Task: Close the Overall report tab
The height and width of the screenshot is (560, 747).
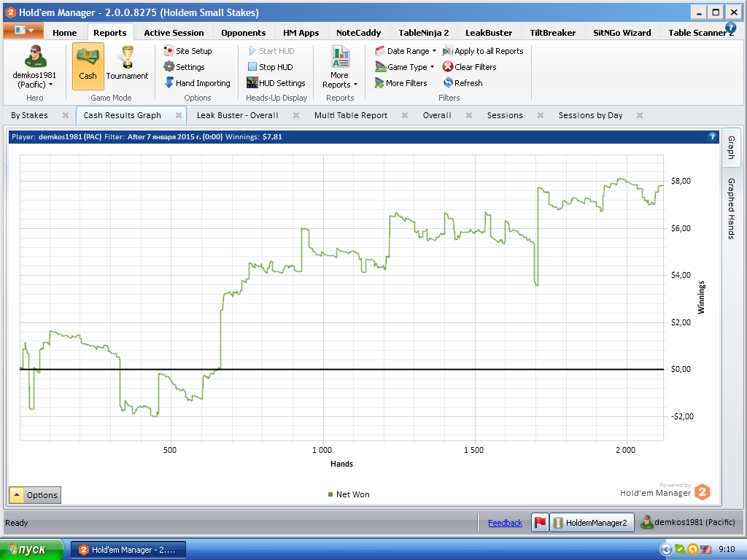Action: coord(469,115)
